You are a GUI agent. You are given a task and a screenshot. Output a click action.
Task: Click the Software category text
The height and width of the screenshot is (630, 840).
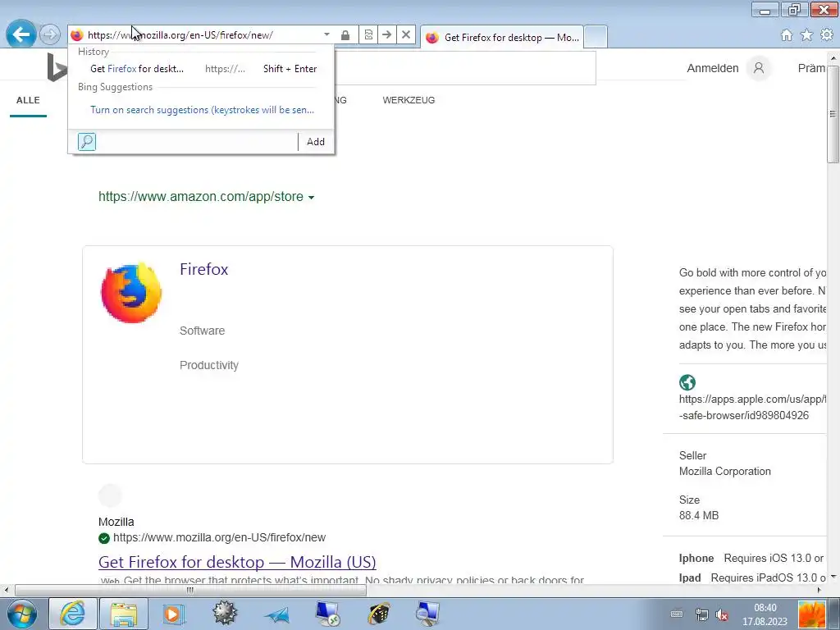(x=202, y=331)
